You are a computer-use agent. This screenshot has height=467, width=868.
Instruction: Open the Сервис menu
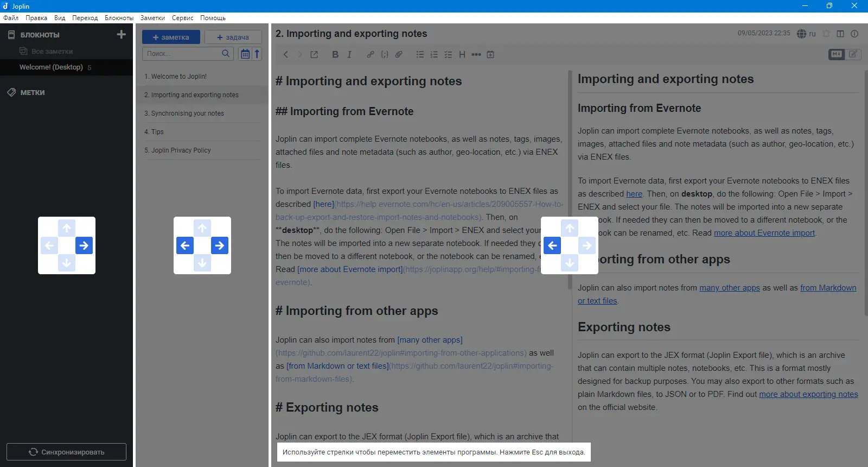coord(183,18)
